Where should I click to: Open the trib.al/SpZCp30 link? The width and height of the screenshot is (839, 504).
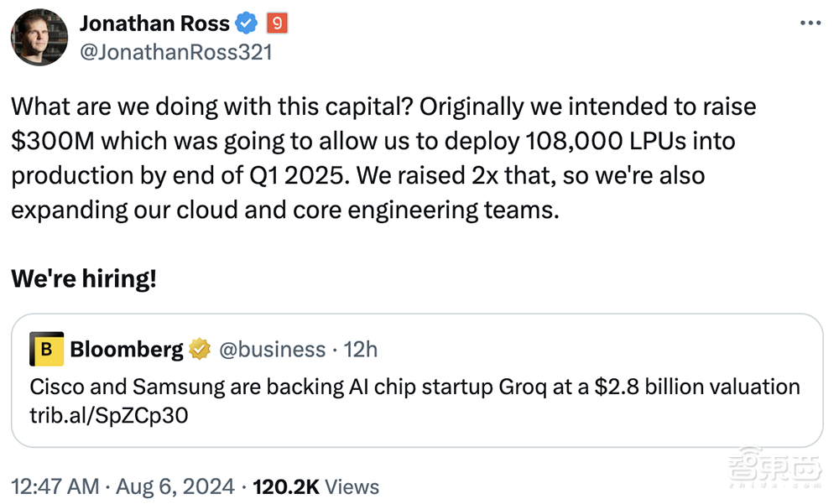pyautogui.click(x=108, y=415)
